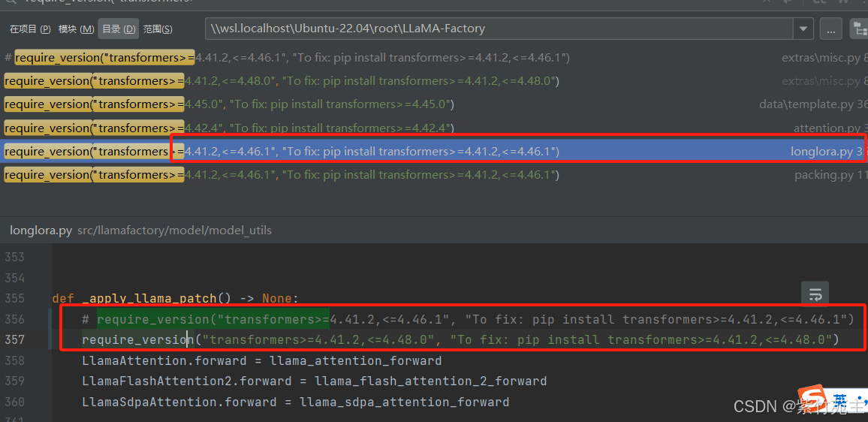The image size is (868, 422).
Task: Click the LlamaFlashAttention2.forward assignment line
Action: (315, 381)
